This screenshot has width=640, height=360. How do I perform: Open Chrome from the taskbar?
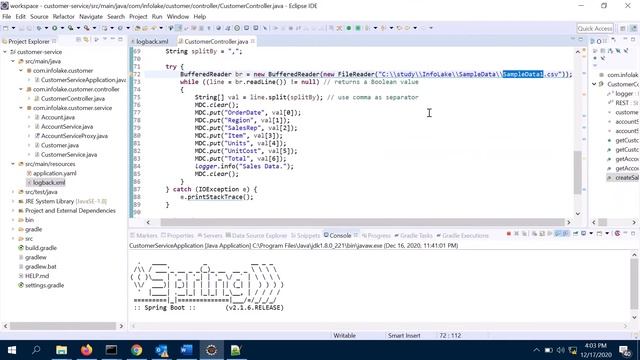pos(136,350)
